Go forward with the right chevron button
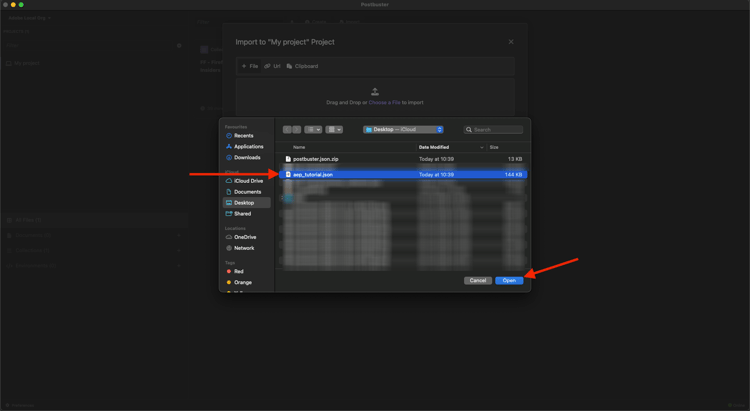 tap(297, 130)
